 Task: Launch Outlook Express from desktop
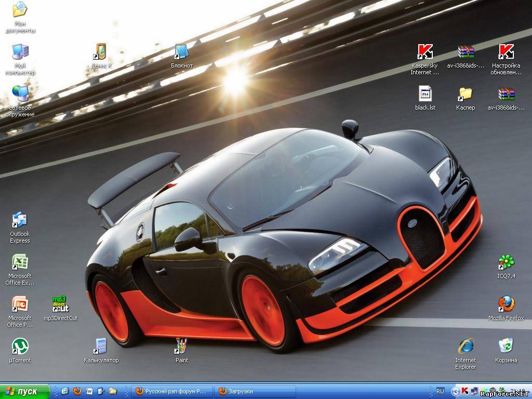pos(20,220)
